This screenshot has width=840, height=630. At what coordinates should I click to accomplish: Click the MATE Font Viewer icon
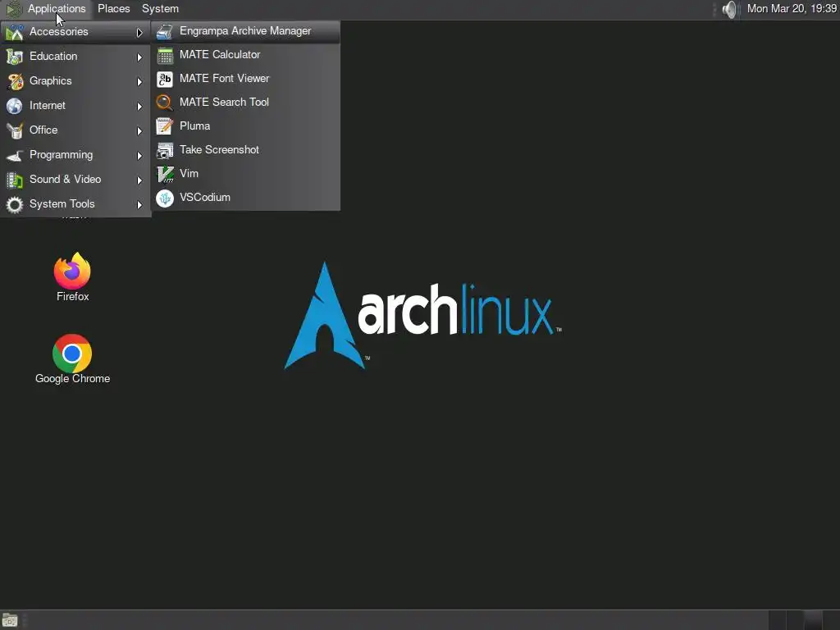click(164, 79)
